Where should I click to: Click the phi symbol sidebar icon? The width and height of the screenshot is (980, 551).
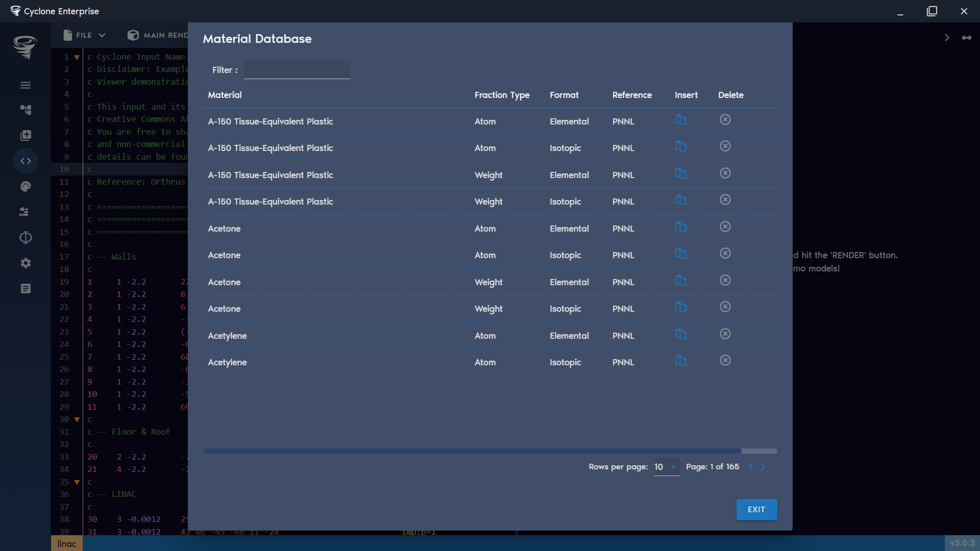25,237
